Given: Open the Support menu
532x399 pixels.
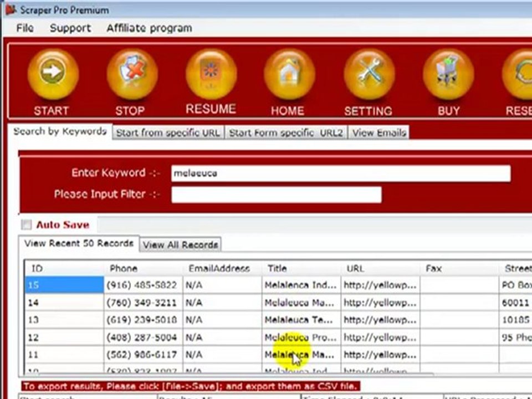Looking at the screenshot, I should point(70,28).
